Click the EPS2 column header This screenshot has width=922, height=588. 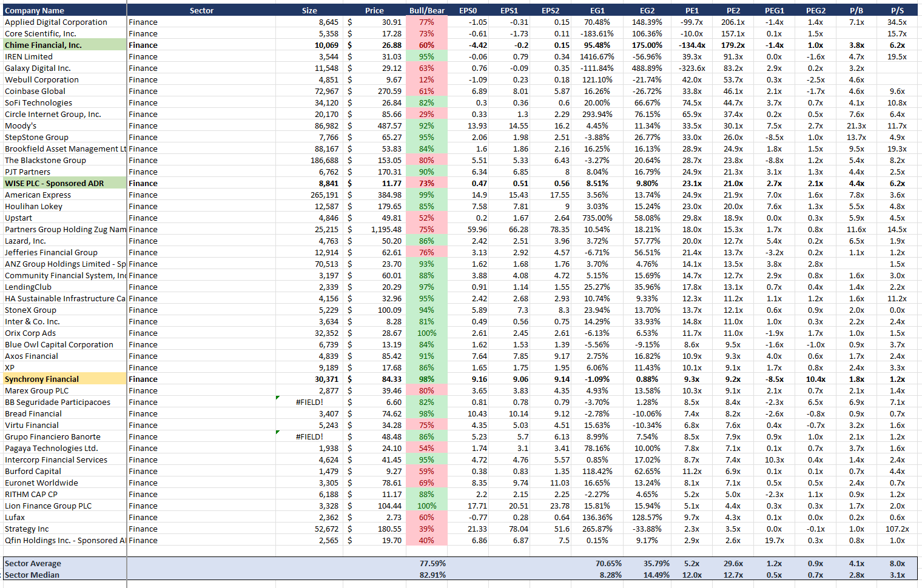[551, 10]
